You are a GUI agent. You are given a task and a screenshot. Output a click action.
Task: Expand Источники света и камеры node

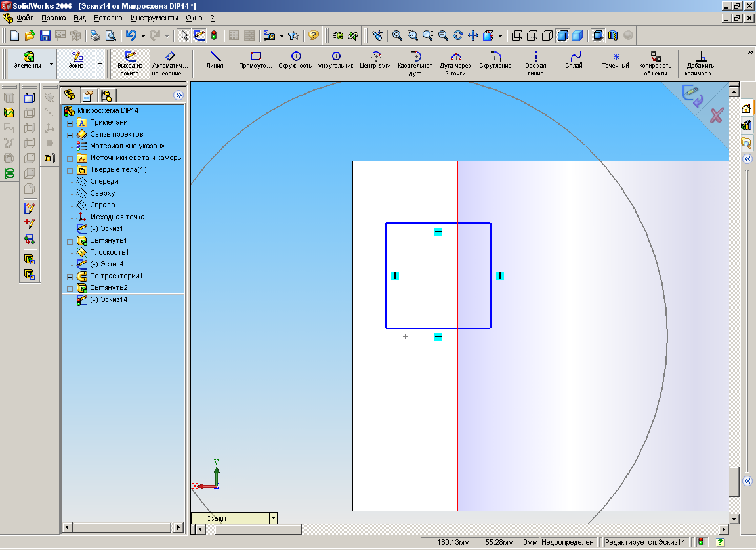click(x=70, y=159)
